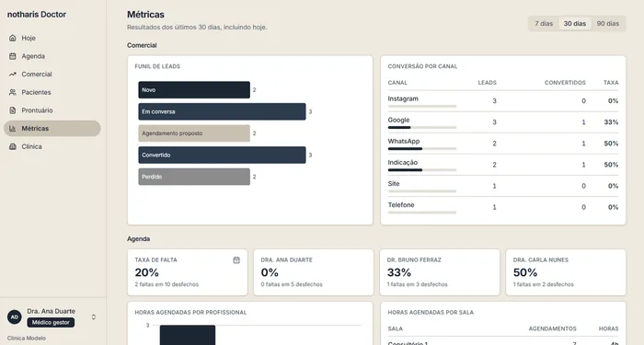
Task: Open Prontuário in the sidebar
Action: point(52,110)
